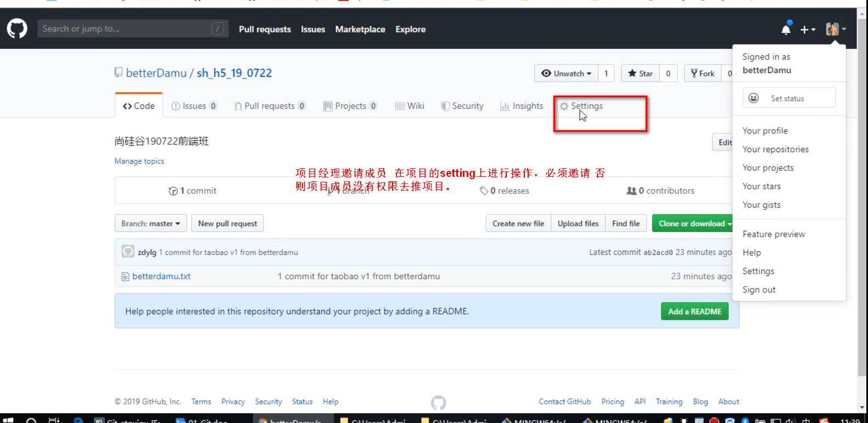The width and height of the screenshot is (868, 423).
Task: Switch to the Insights tab
Action: click(522, 106)
